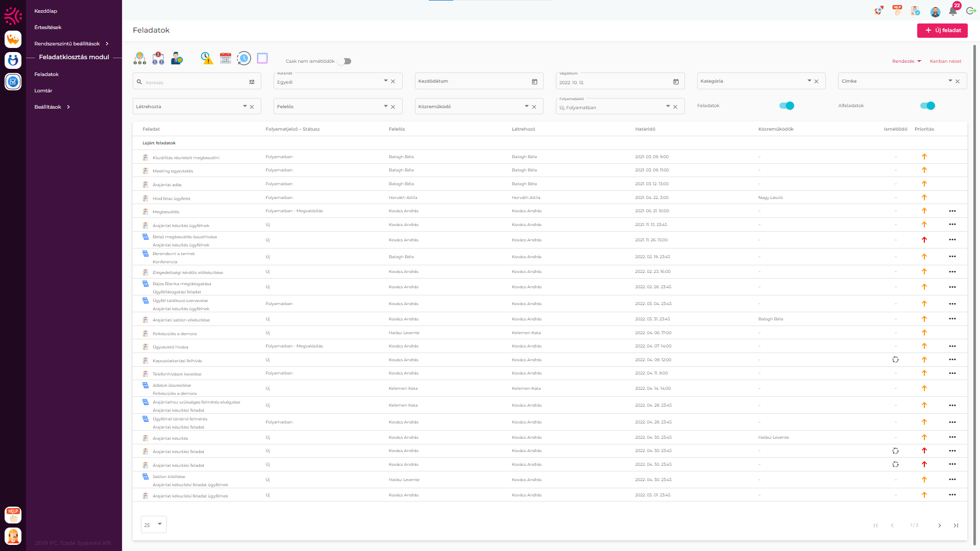980x551 pixels.
Task: Select Értesítések in the sidebar menu
Action: click(48, 28)
